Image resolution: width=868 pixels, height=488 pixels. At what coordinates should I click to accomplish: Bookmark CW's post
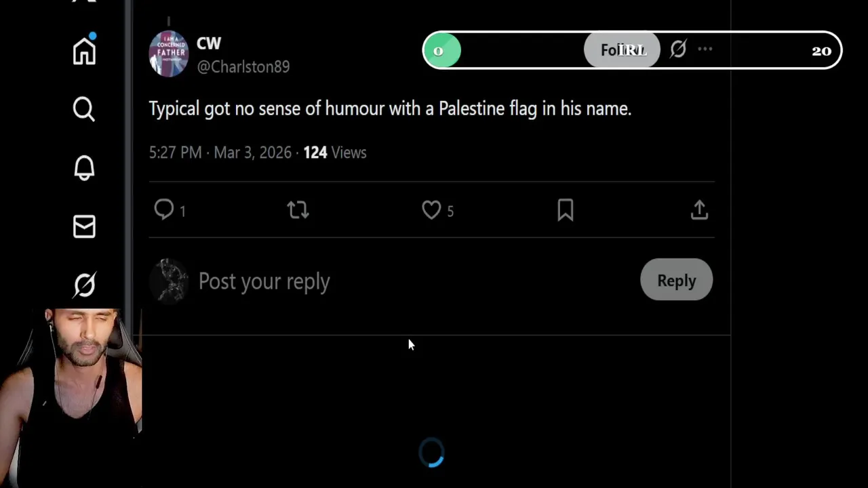pos(566,210)
